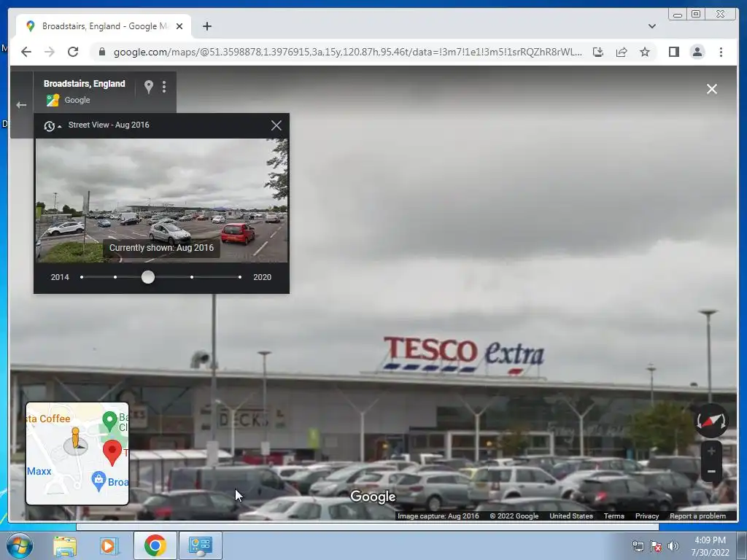Viewport: 747px width, 560px height.
Task: Zoom out with the minus button
Action: click(x=711, y=472)
